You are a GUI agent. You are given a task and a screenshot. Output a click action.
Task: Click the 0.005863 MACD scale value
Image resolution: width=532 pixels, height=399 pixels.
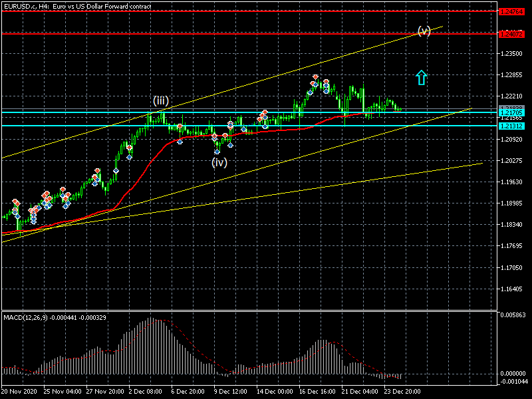coord(513,315)
